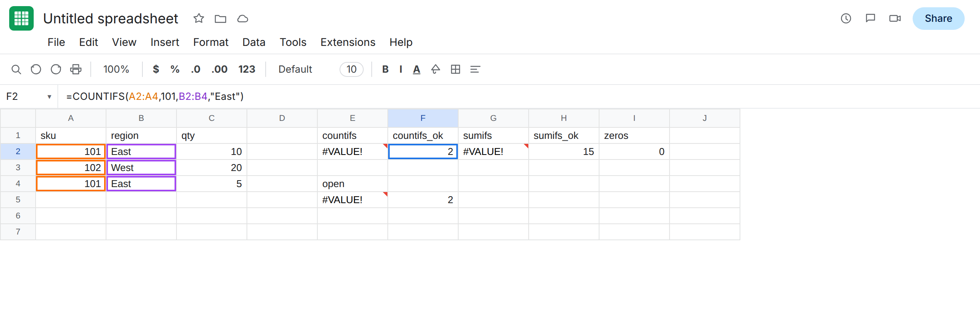Image resolution: width=980 pixels, height=329 pixels.
Task: Toggle bold formatting
Action: [x=385, y=69]
